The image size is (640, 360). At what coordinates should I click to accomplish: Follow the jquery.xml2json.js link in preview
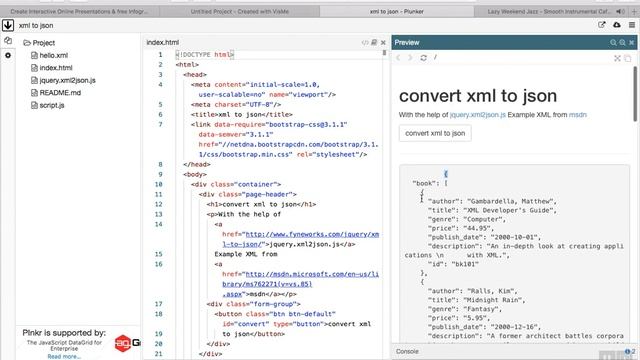point(478,115)
